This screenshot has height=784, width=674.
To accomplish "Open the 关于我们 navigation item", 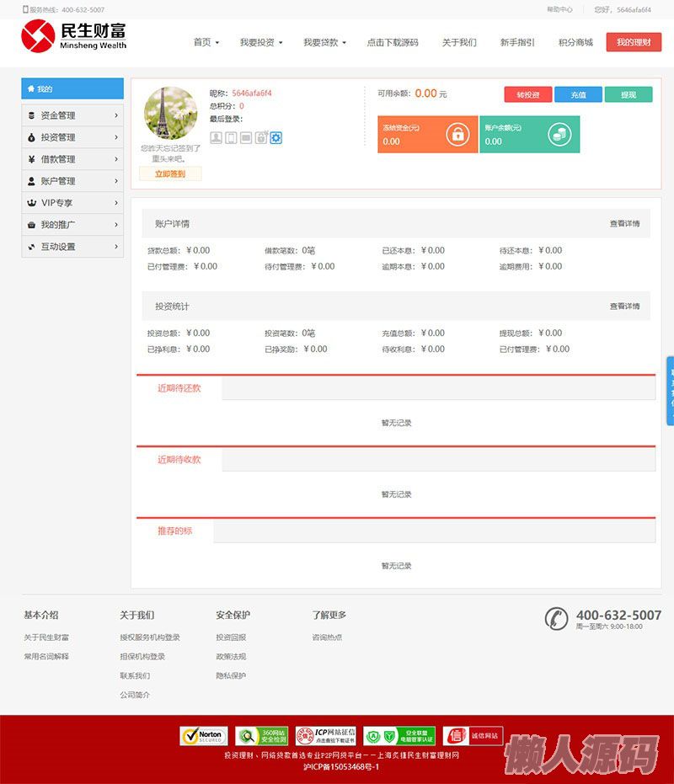I will tap(459, 42).
